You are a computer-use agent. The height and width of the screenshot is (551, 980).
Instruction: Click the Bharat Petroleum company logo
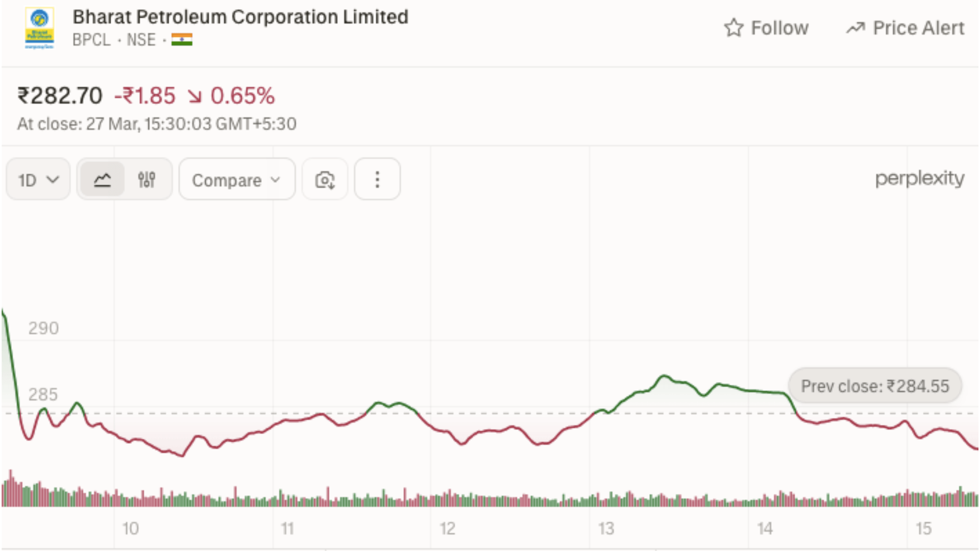[x=39, y=29]
